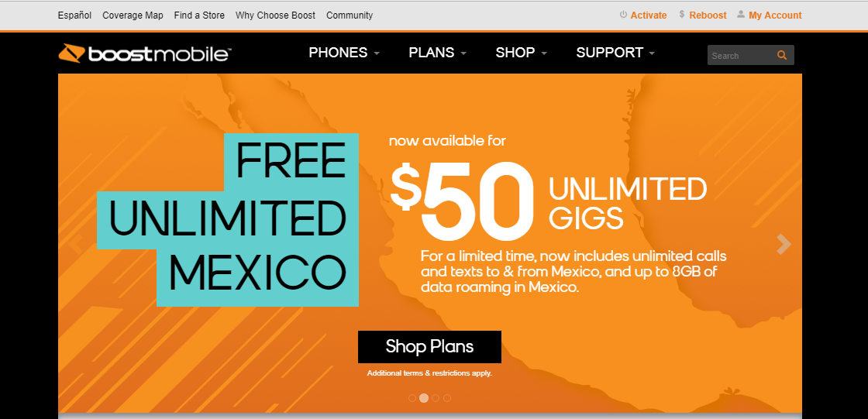Select the third carousel slide dot
The width and height of the screenshot is (868, 419).
[x=436, y=398]
